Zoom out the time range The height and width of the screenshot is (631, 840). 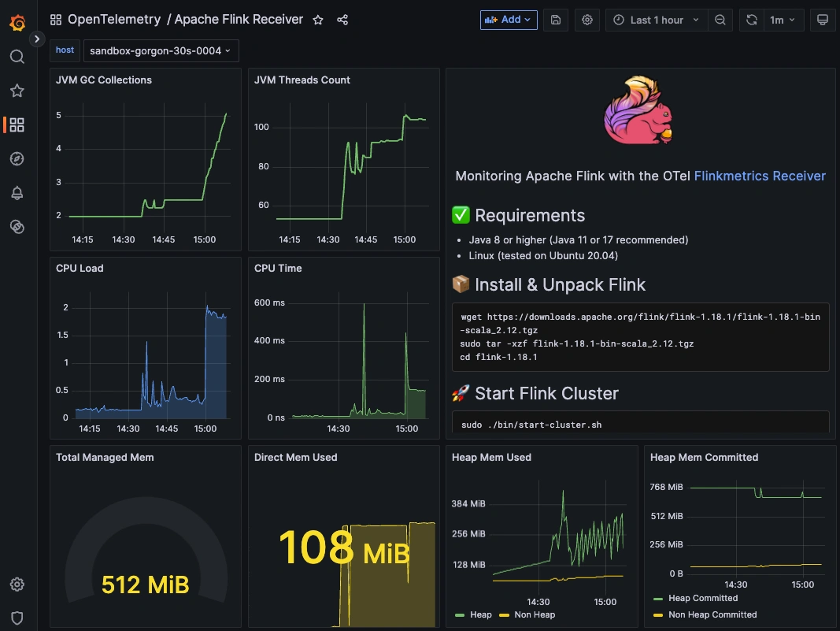point(720,20)
